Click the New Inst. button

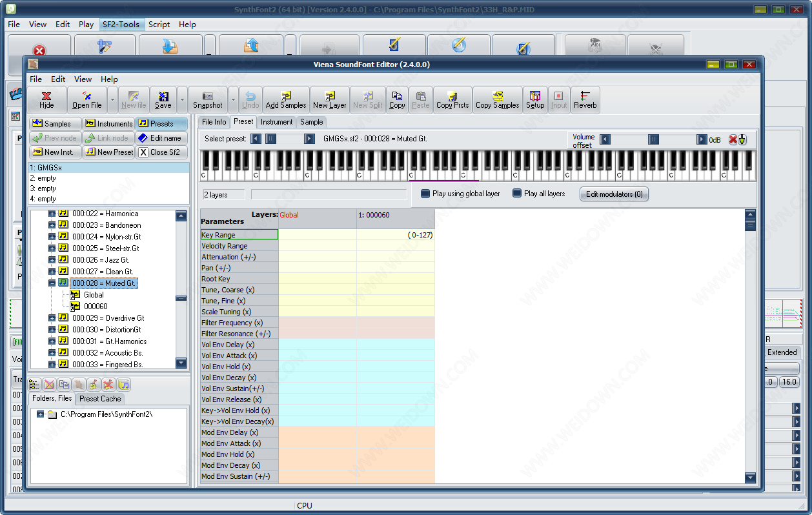(55, 152)
